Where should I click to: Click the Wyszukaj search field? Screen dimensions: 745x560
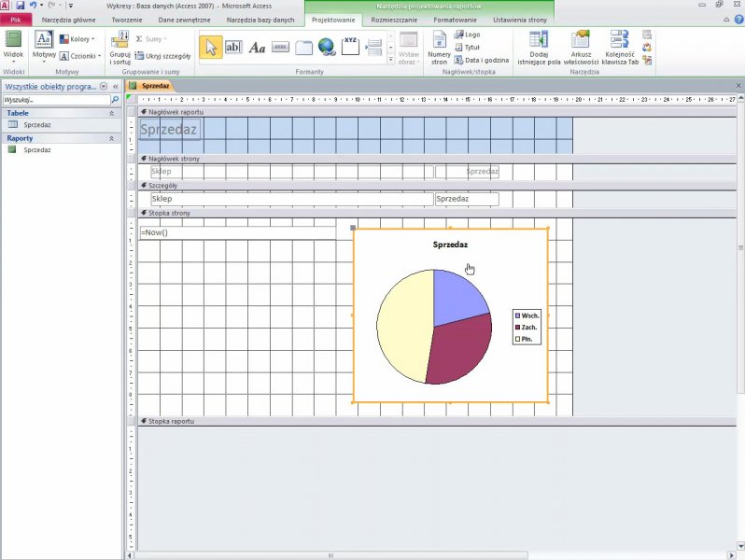tap(54, 99)
